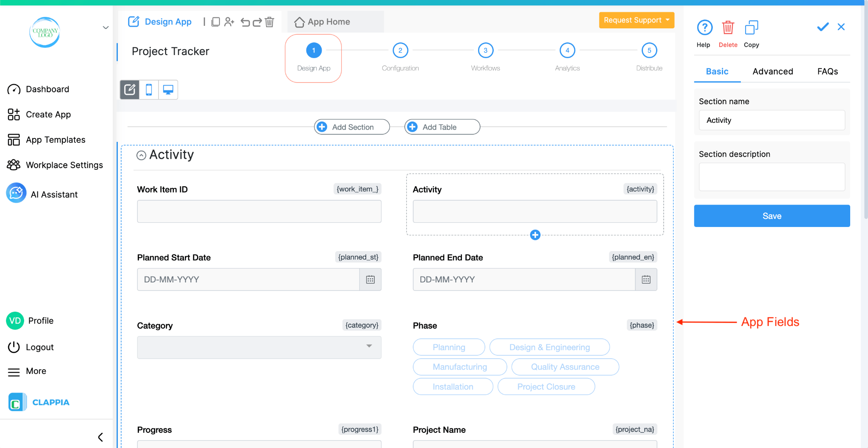The width and height of the screenshot is (868, 448).
Task: Click the Activity field input box
Action: coord(535,211)
